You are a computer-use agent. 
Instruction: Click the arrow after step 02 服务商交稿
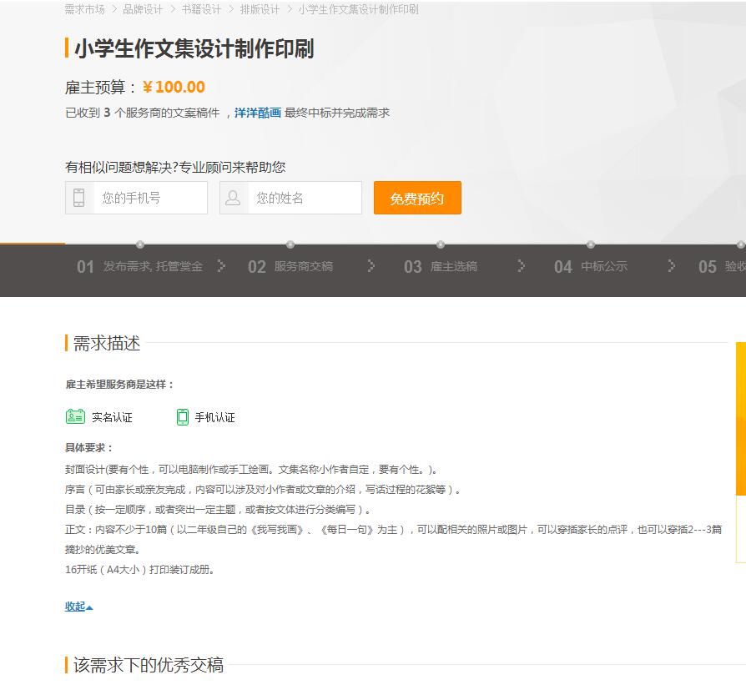tap(371, 266)
